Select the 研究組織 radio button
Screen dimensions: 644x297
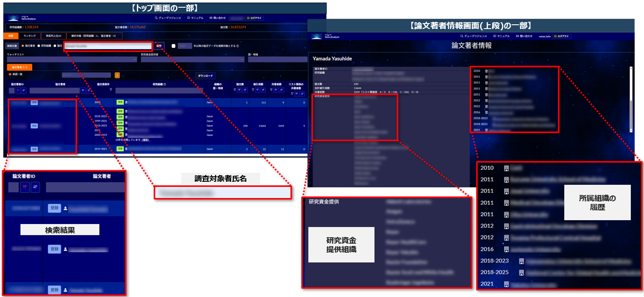coord(39,46)
